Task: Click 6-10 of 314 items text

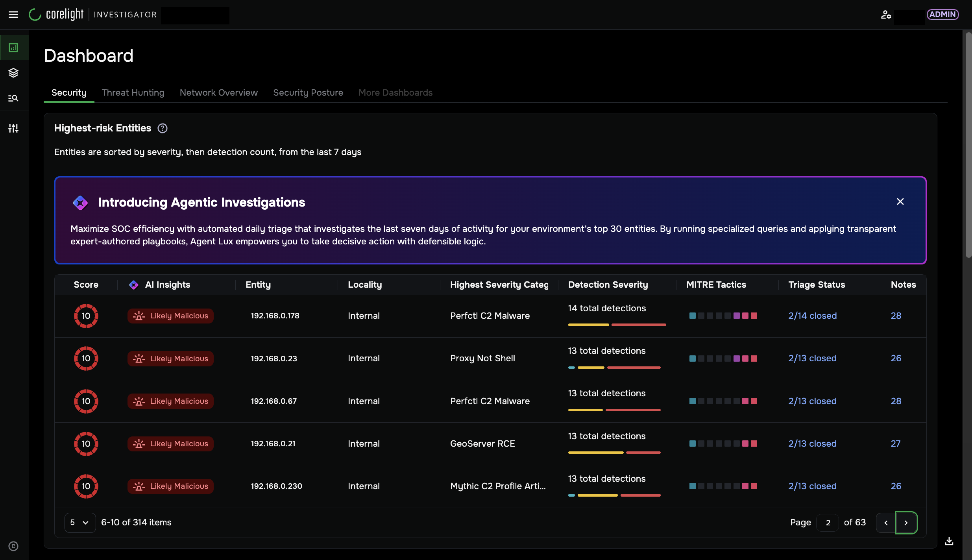Action: tap(136, 523)
